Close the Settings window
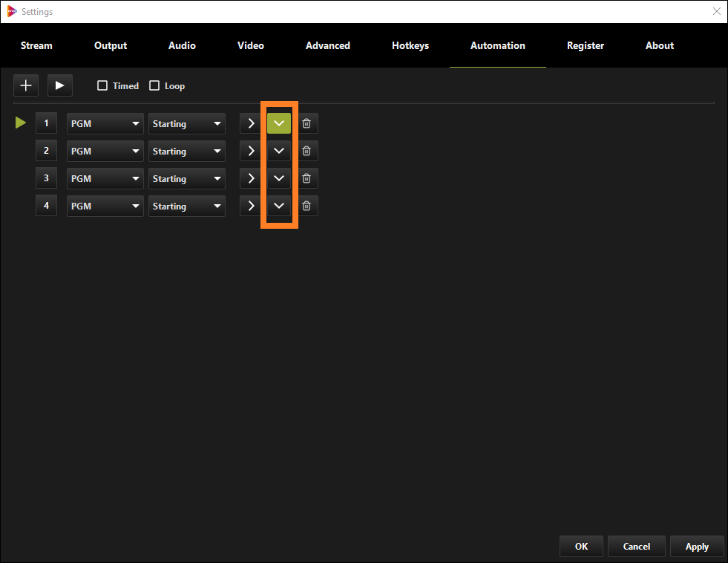The image size is (728, 563). point(716,12)
